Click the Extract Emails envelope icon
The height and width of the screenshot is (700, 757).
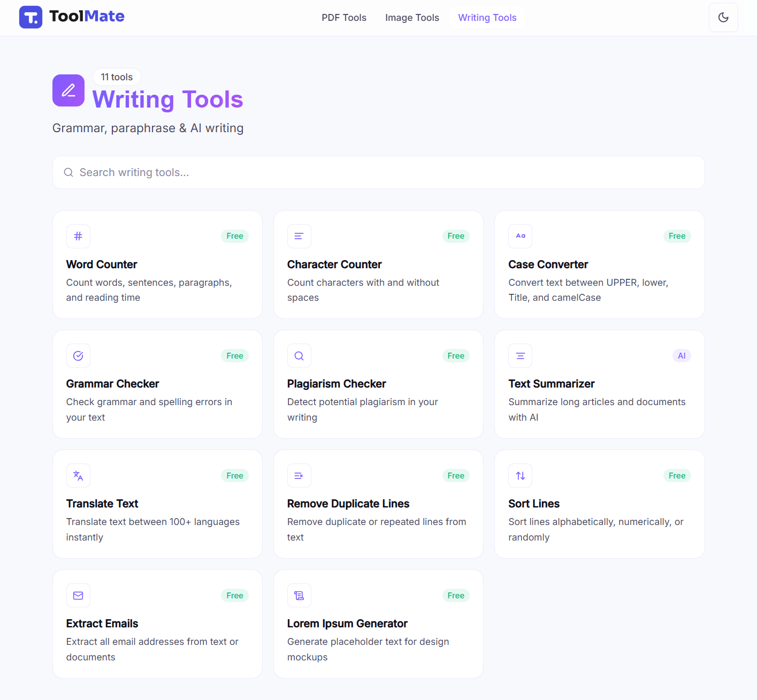click(x=78, y=596)
